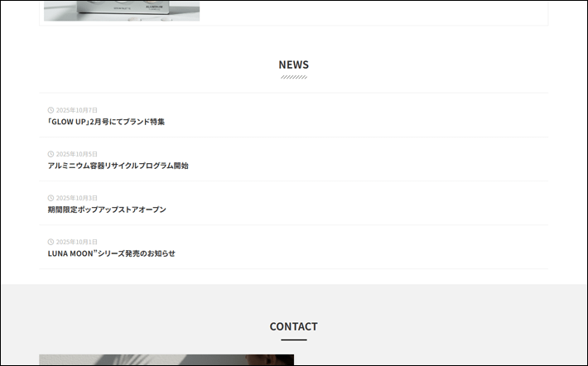Select the 2025年10月1日 date text

click(x=77, y=242)
